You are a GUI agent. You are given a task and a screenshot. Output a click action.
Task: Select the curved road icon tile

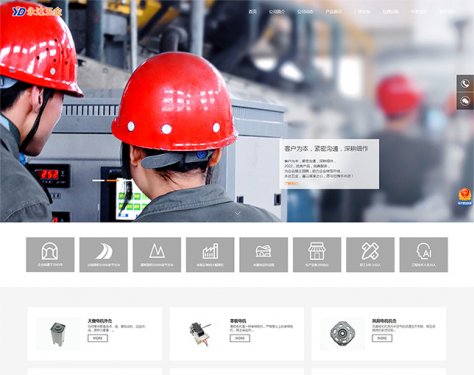click(103, 255)
